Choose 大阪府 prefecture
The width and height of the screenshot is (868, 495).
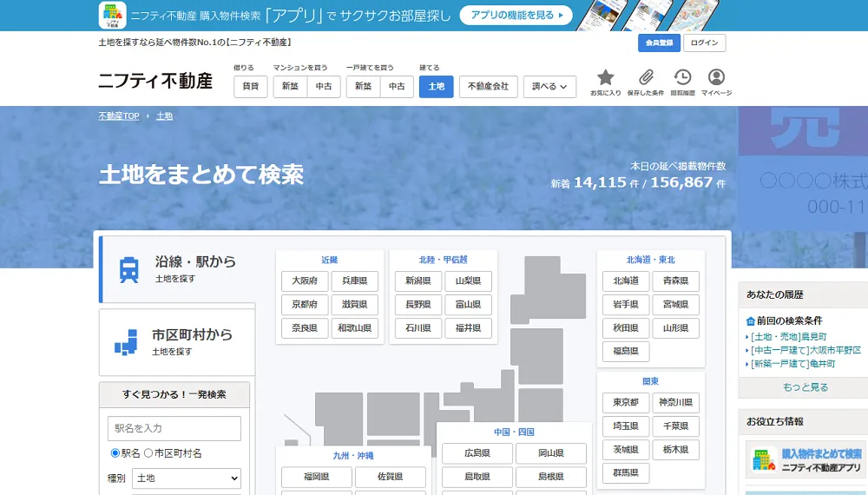pyautogui.click(x=305, y=280)
